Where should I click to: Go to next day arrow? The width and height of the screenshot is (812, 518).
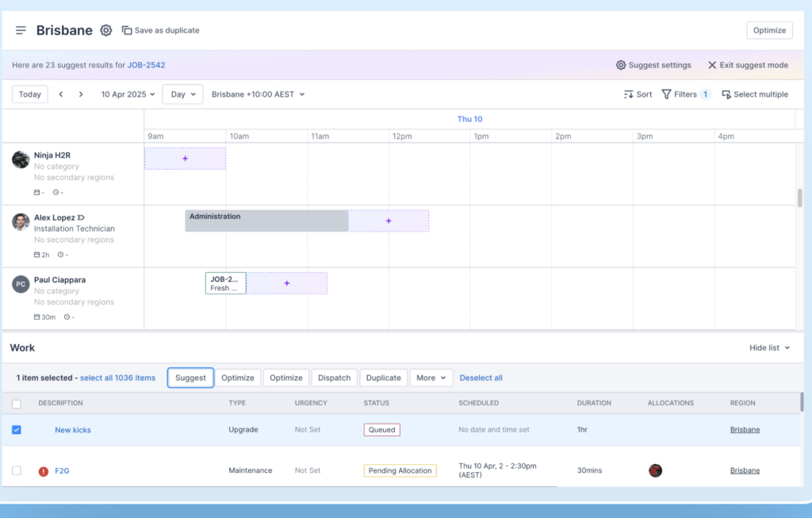click(x=81, y=94)
